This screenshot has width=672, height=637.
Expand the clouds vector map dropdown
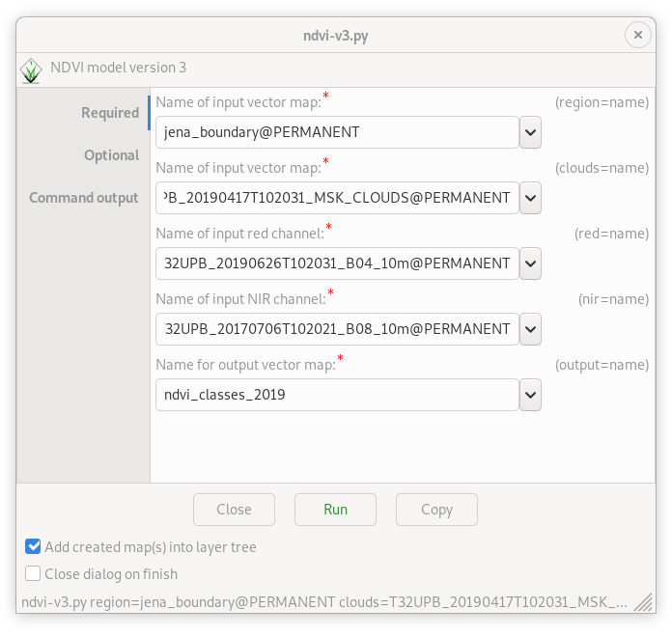click(530, 198)
